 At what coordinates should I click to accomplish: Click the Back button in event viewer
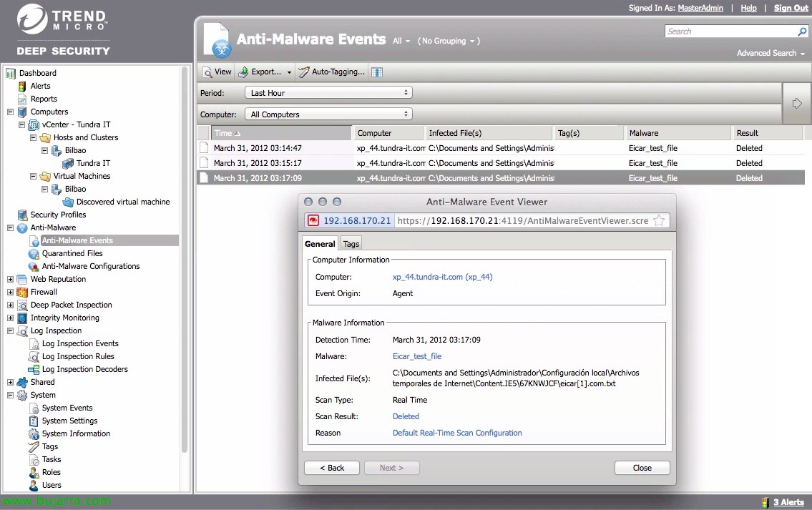(331, 468)
